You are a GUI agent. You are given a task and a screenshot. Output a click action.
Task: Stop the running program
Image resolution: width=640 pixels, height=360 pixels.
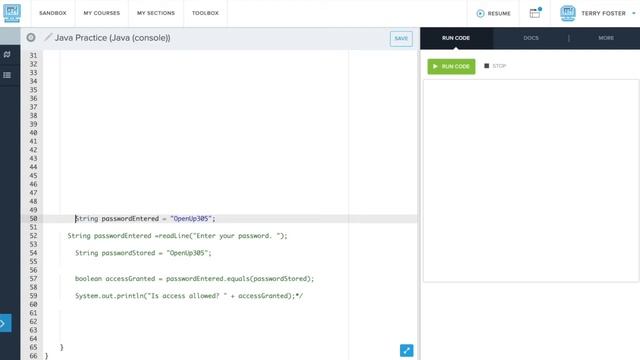pos(495,66)
